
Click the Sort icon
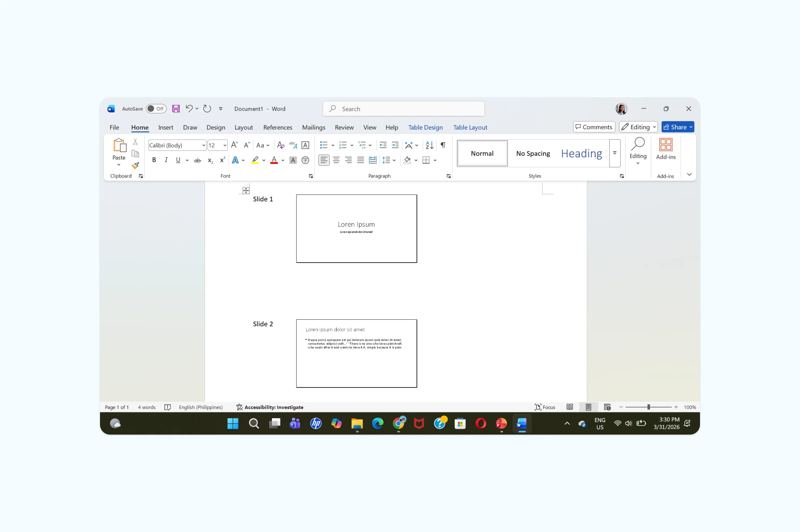(429, 145)
